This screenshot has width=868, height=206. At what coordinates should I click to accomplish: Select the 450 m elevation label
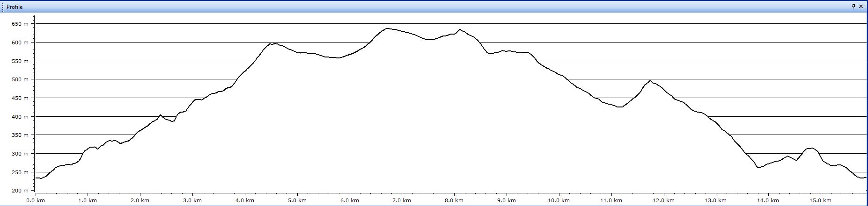[20, 98]
